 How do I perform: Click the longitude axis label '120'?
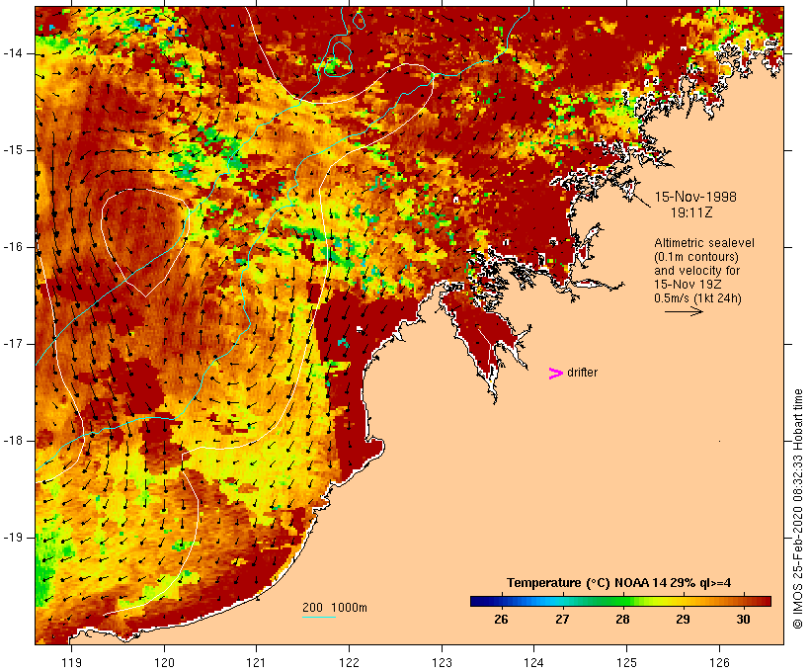coord(164,662)
